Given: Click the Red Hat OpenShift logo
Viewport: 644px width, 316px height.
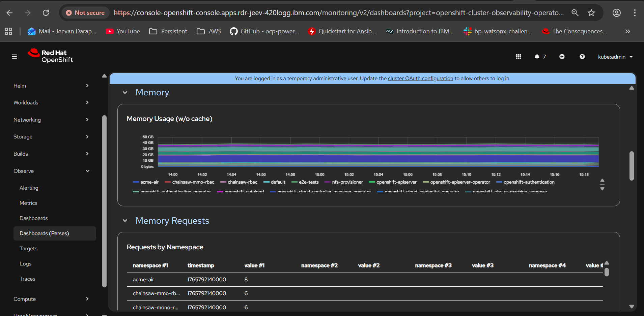Looking at the screenshot, I should pyautogui.click(x=51, y=56).
